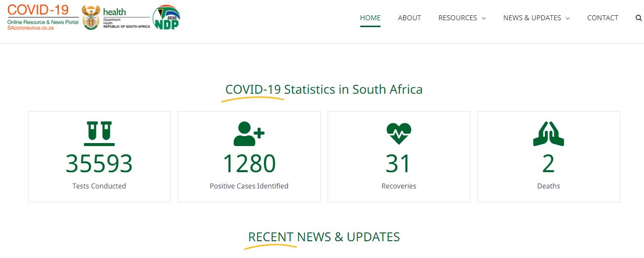Select the Recoveries label
The height and width of the screenshot is (258, 644).
(x=399, y=186)
